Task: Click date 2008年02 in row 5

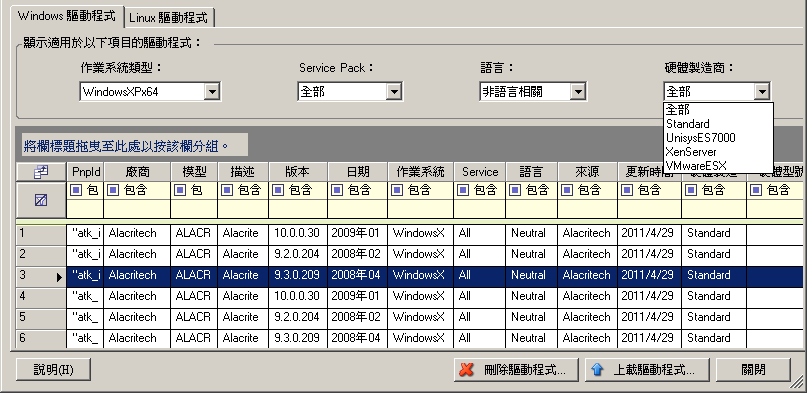Action: (358, 318)
